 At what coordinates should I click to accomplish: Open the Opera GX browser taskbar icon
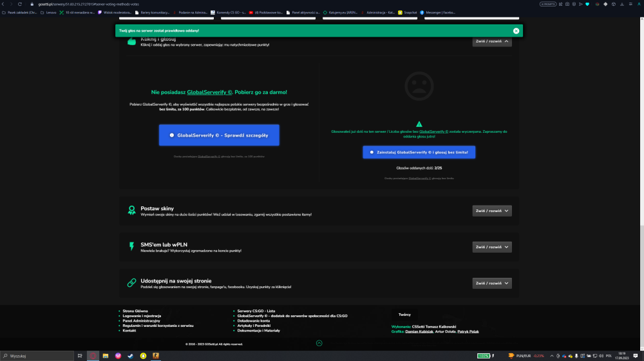pyautogui.click(x=93, y=356)
